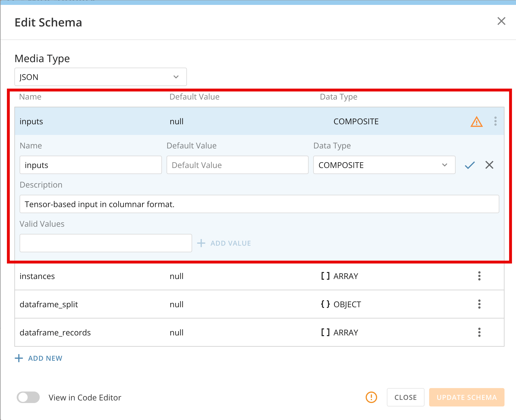Focus the Default Value input field
Image resolution: width=516 pixels, height=420 pixels.
[238, 165]
